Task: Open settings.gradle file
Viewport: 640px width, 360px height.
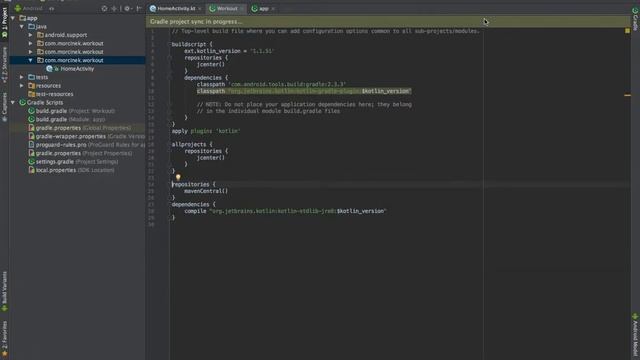Action: point(73,162)
